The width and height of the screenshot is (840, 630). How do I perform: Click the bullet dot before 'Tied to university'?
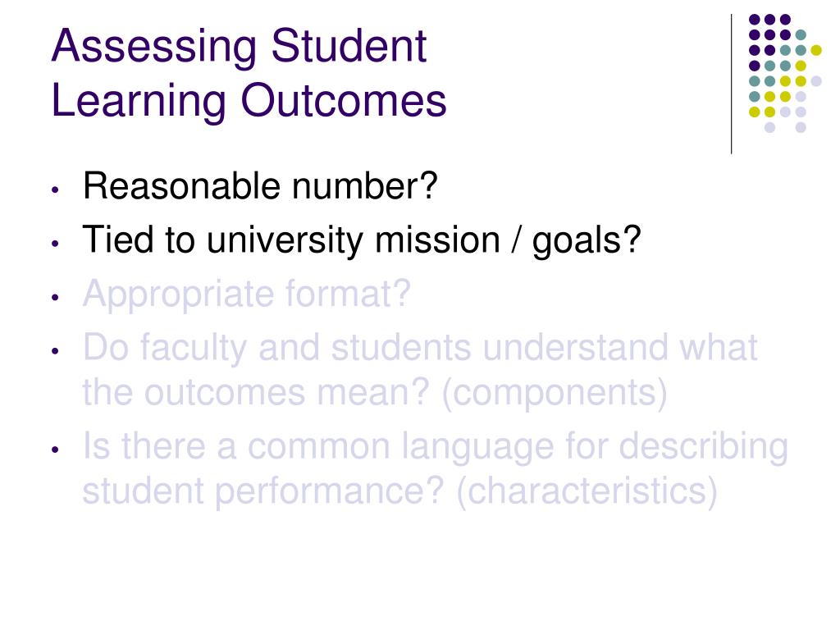[x=55, y=243]
